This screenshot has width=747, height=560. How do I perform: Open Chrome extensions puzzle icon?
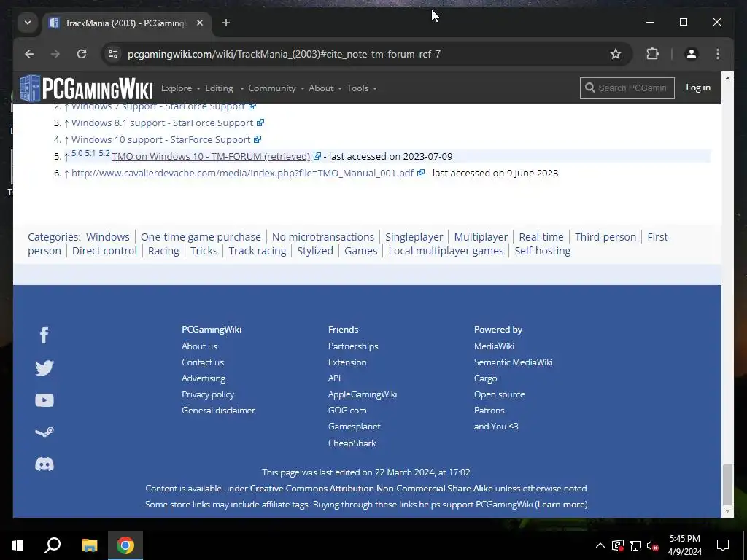point(652,54)
